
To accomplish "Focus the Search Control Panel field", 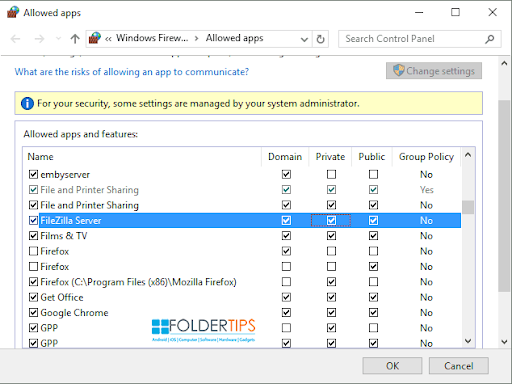I will 420,39.
